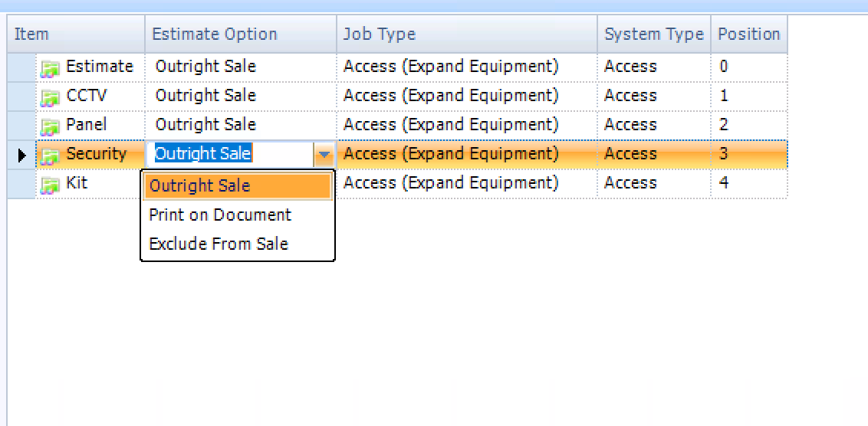Sort by the Estimate Option column header
Viewport: 868px width, 426px height.
click(x=241, y=34)
